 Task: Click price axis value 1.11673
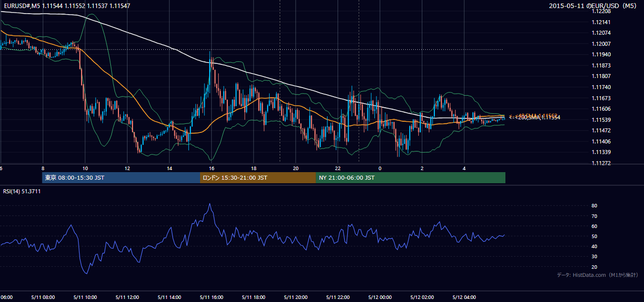pos(601,98)
